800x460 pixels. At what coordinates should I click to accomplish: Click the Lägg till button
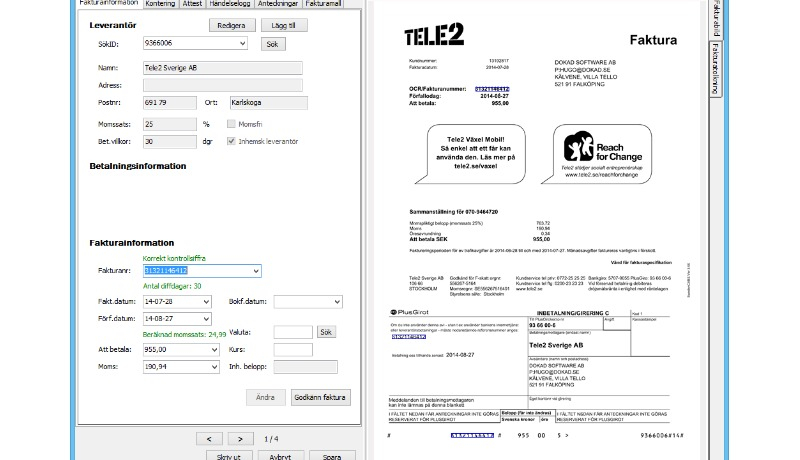[284, 25]
